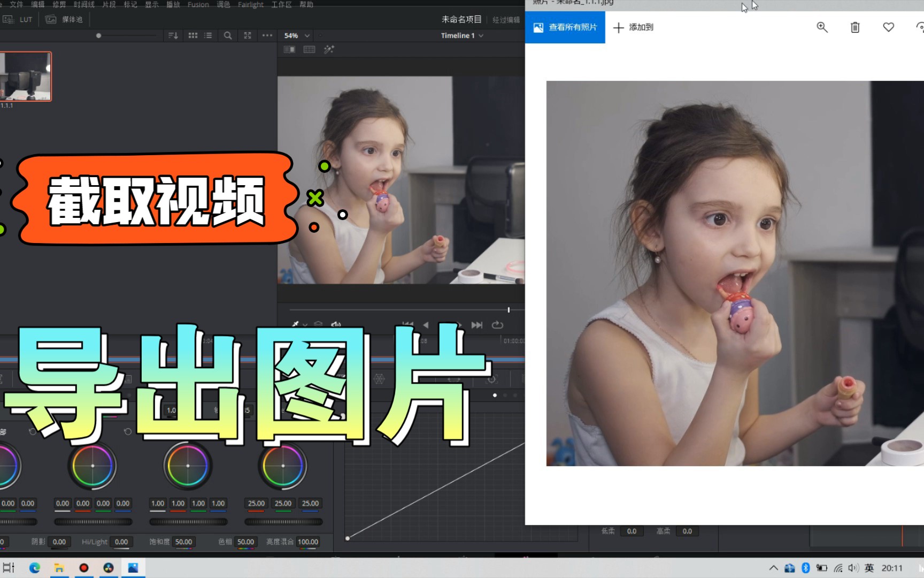
Task: Open the Timeline 1 dropdown above the viewer
Action: click(460, 35)
